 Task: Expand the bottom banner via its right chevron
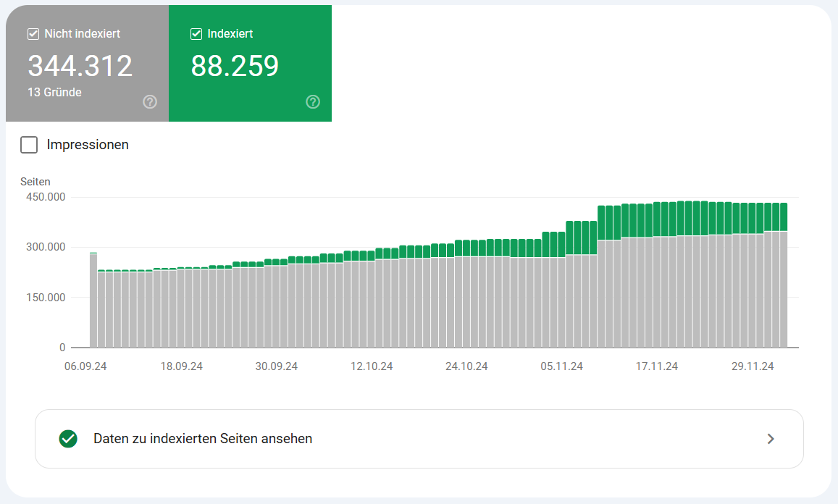coord(771,438)
